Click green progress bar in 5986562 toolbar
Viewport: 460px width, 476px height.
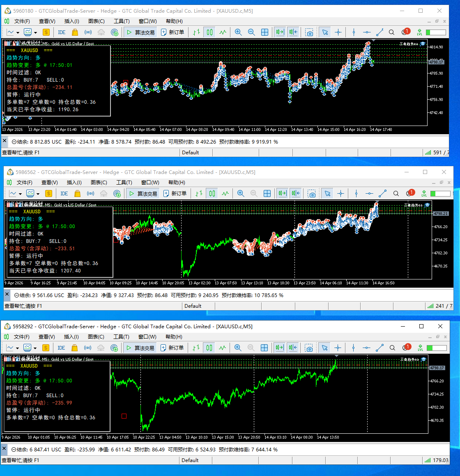click(x=440, y=193)
